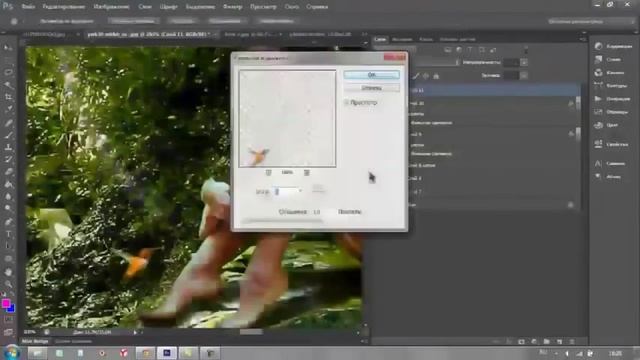Open workspace switcher dropdown top right

click(590, 21)
